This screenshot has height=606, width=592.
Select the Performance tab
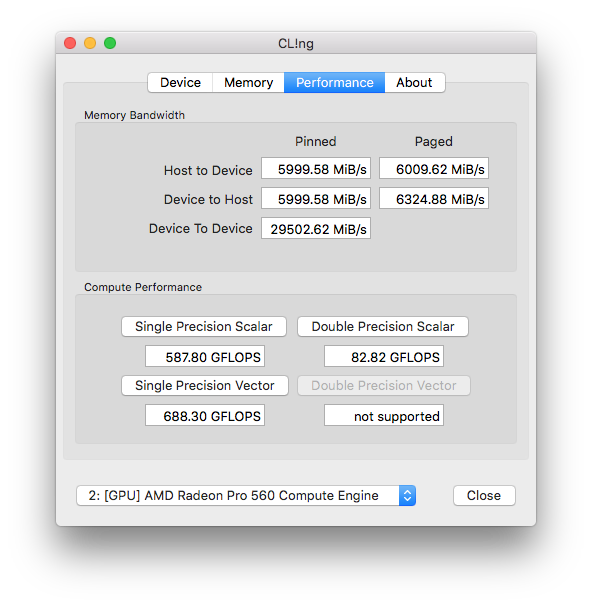coord(334,82)
